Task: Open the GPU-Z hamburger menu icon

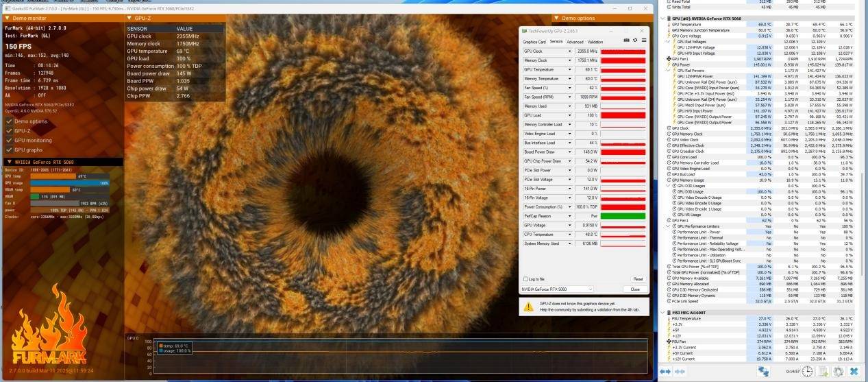Action: [x=643, y=41]
